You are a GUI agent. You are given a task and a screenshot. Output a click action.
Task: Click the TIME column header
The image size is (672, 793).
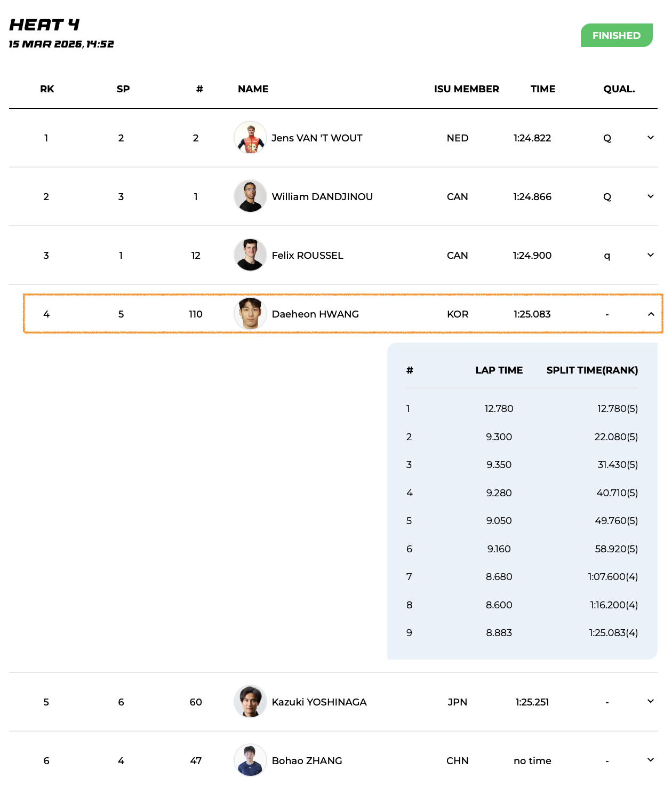point(542,89)
